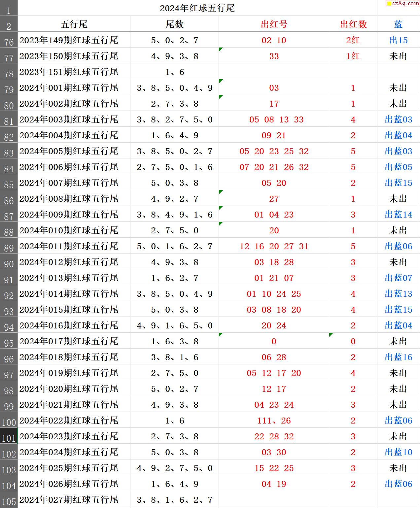Select the red 2红 cell

[x=353, y=40]
